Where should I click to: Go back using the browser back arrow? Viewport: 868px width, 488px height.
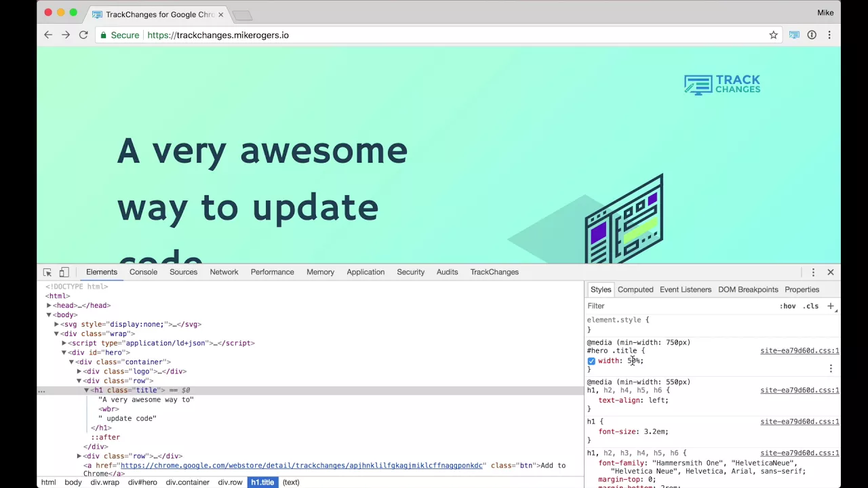tap(47, 35)
